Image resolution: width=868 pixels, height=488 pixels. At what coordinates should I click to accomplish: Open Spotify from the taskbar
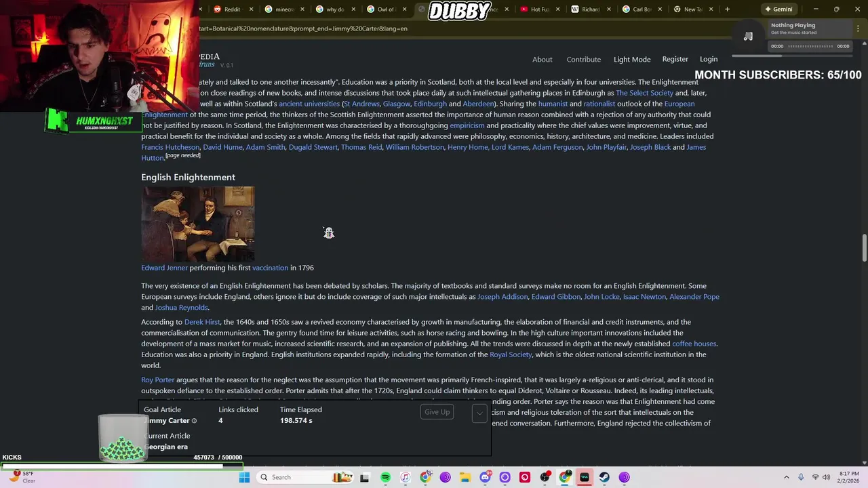click(x=385, y=477)
